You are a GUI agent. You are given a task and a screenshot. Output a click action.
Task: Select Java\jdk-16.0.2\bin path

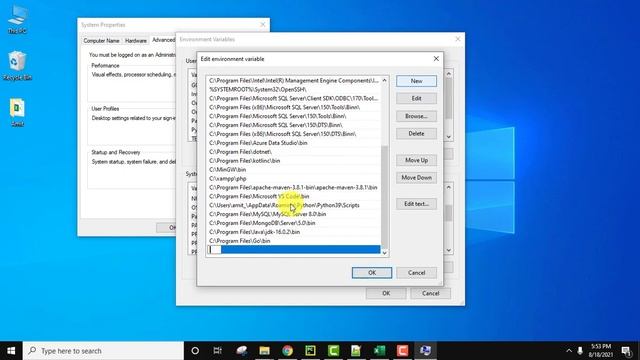click(x=294, y=232)
